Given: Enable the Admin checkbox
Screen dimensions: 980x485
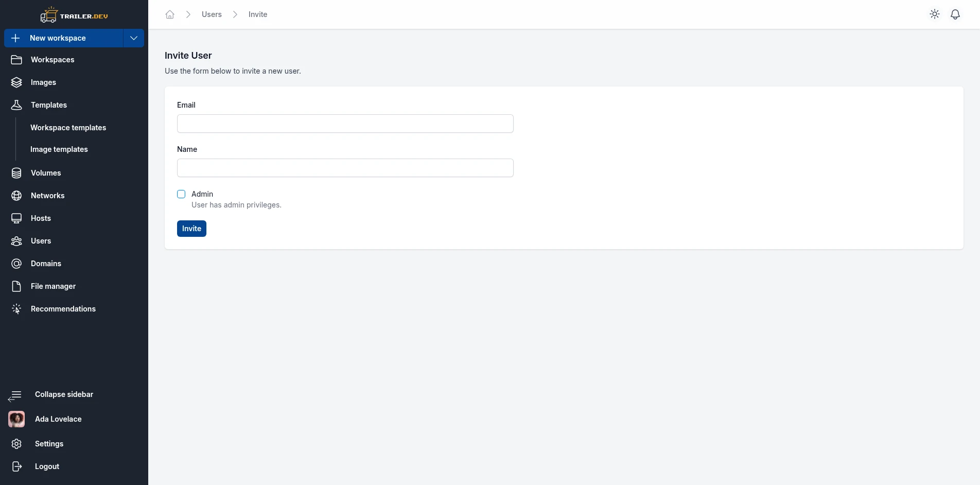Looking at the screenshot, I should (181, 194).
